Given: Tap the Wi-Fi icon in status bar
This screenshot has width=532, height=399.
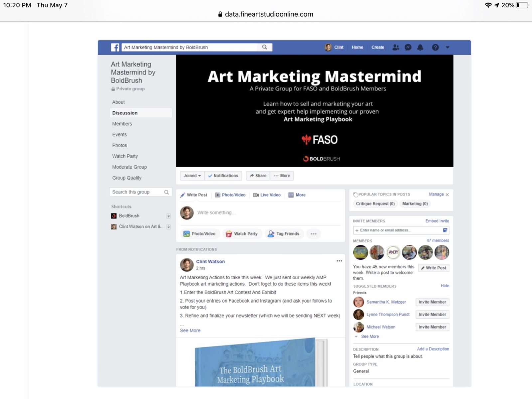Looking at the screenshot, I should click(x=488, y=5).
